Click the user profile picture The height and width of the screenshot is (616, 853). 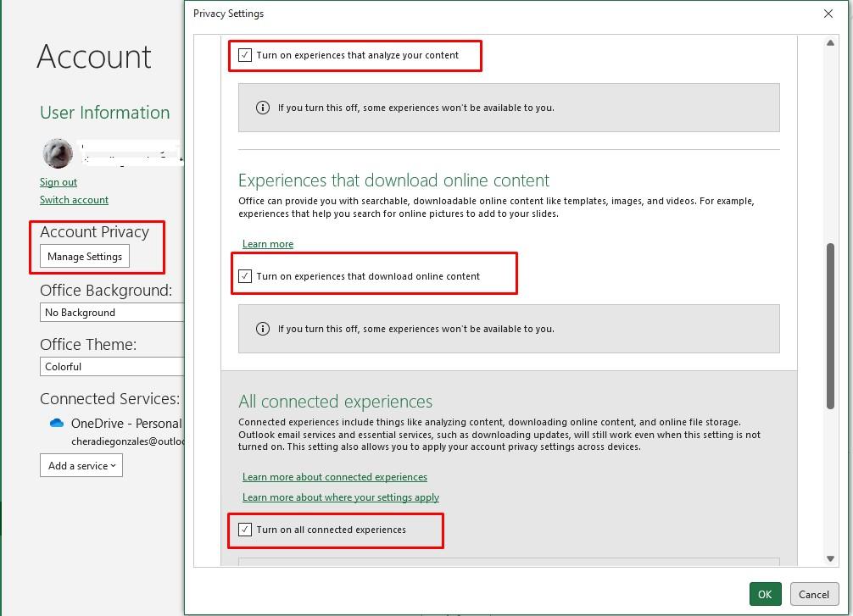58,153
